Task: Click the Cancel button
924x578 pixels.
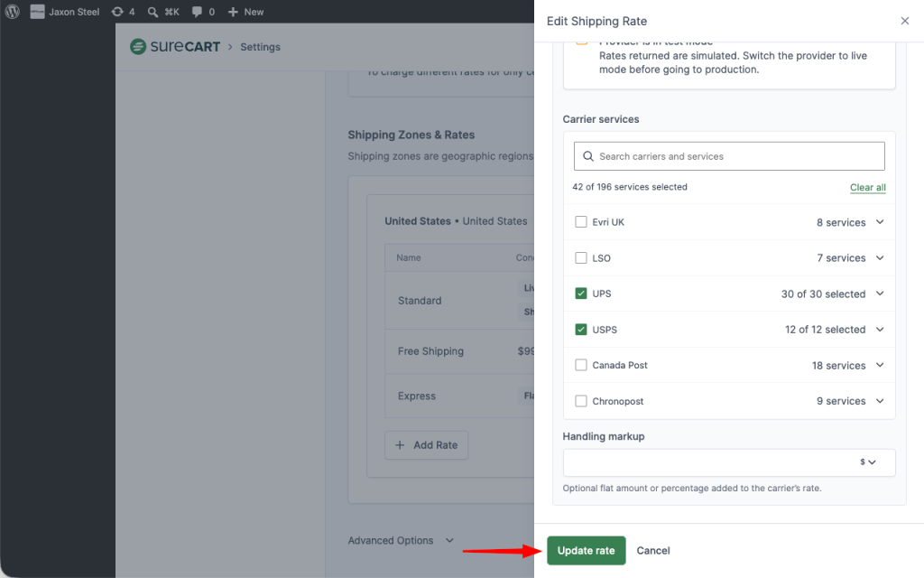Action: (x=653, y=550)
